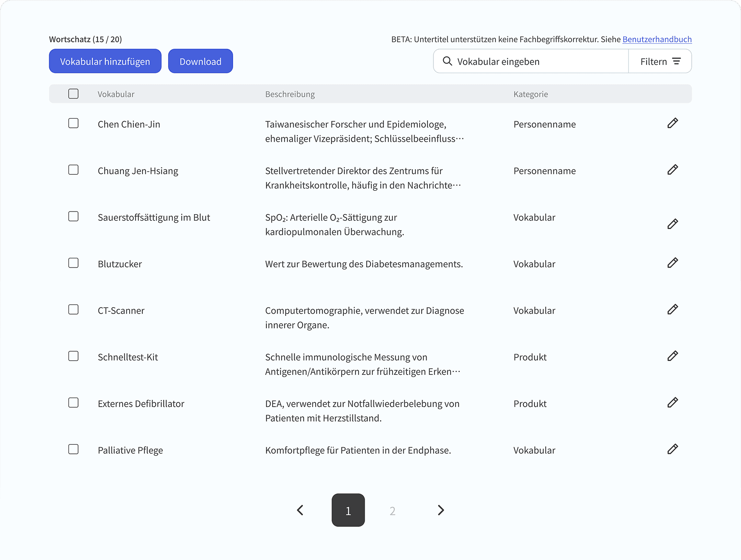Open the Filtern filter menu
Screen dimensions: 741x560
coord(660,62)
